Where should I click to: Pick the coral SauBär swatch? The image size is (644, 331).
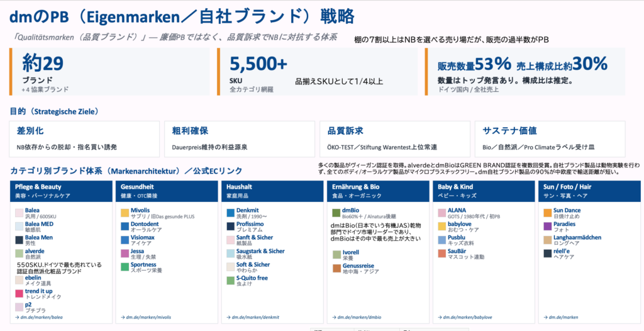tap(441, 254)
